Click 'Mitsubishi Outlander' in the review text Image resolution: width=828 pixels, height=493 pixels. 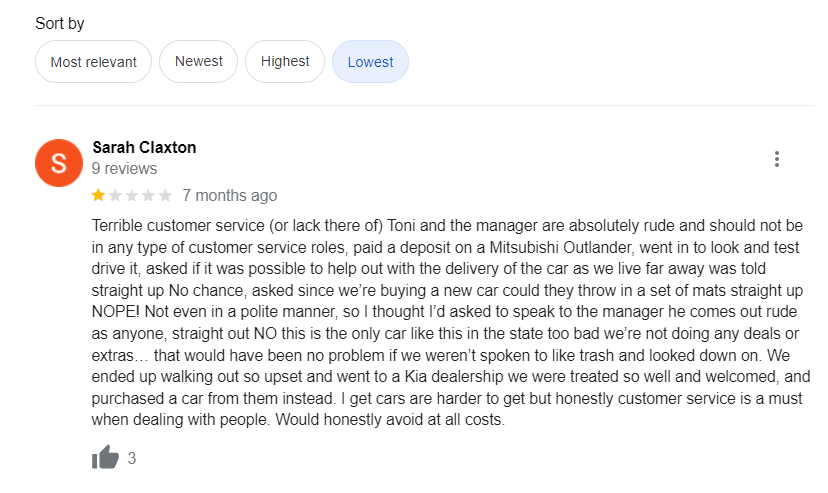pos(640,247)
